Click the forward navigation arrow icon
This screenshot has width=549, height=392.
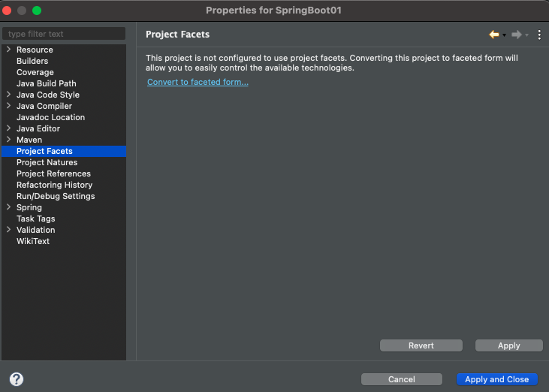click(517, 35)
